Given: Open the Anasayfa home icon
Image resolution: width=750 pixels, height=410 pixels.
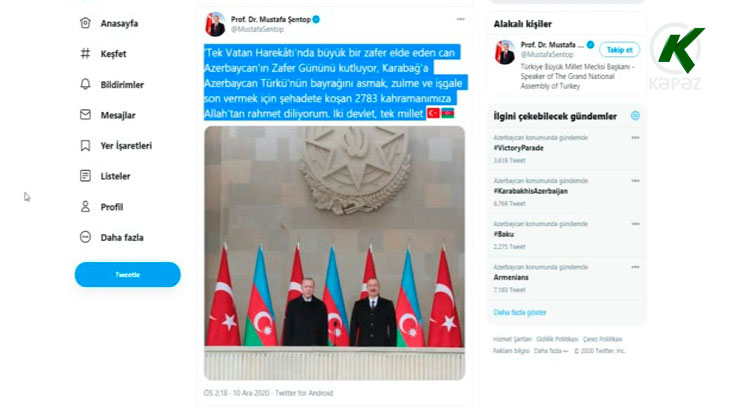Looking at the screenshot, I should (85, 23).
